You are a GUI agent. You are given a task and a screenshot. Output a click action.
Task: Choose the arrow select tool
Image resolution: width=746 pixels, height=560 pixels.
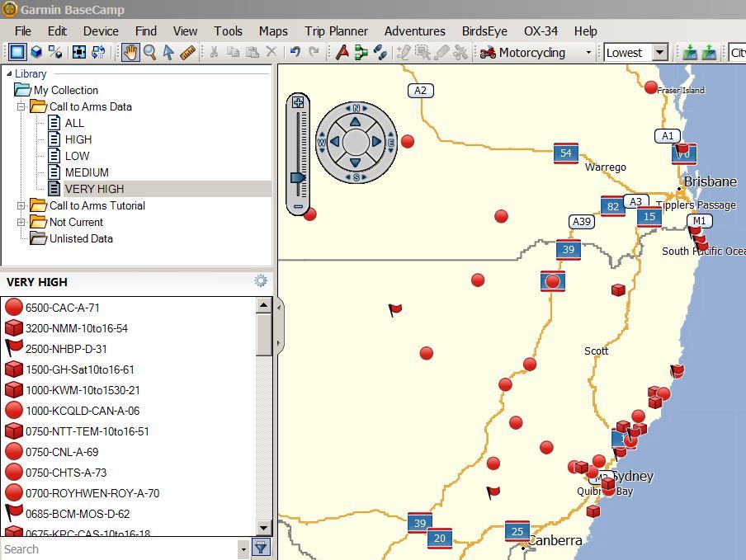coord(168,52)
